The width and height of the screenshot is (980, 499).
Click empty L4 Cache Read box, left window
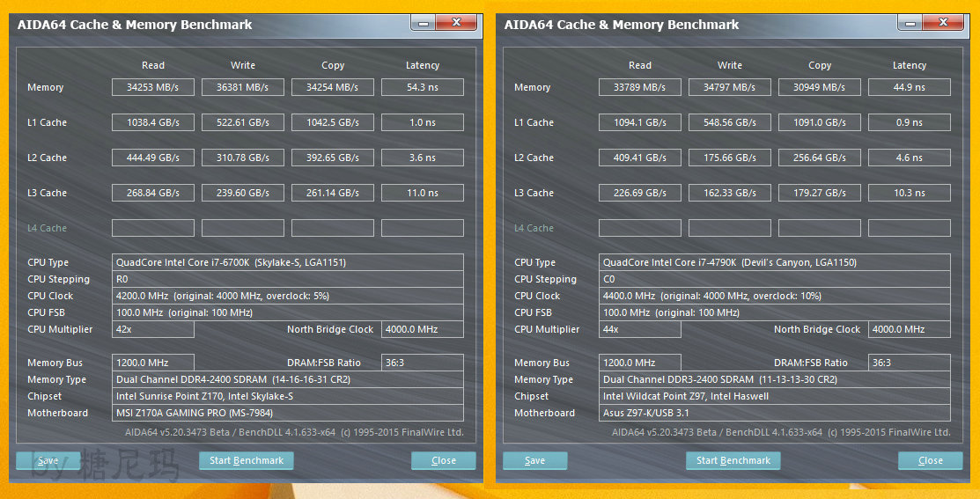[x=153, y=228]
